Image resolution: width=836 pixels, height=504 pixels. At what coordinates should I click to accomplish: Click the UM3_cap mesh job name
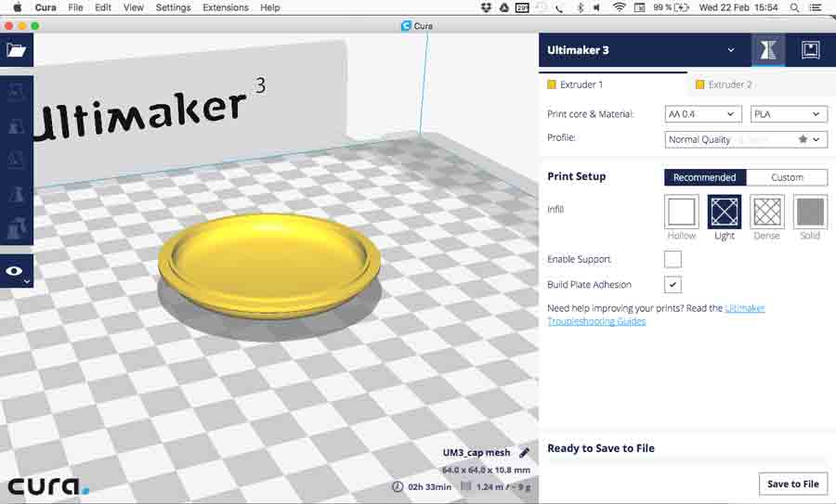click(x=477, y=452)
